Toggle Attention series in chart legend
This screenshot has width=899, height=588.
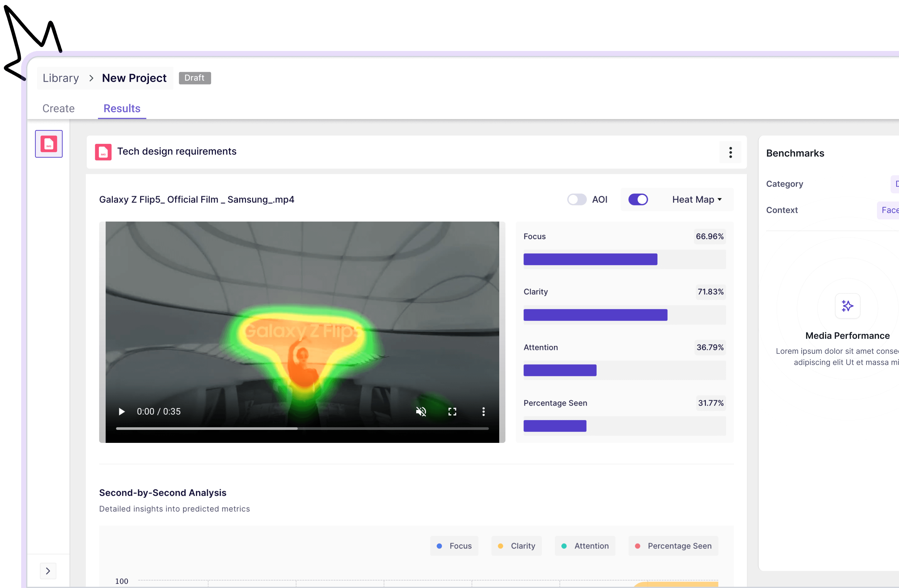click(585, 546)
